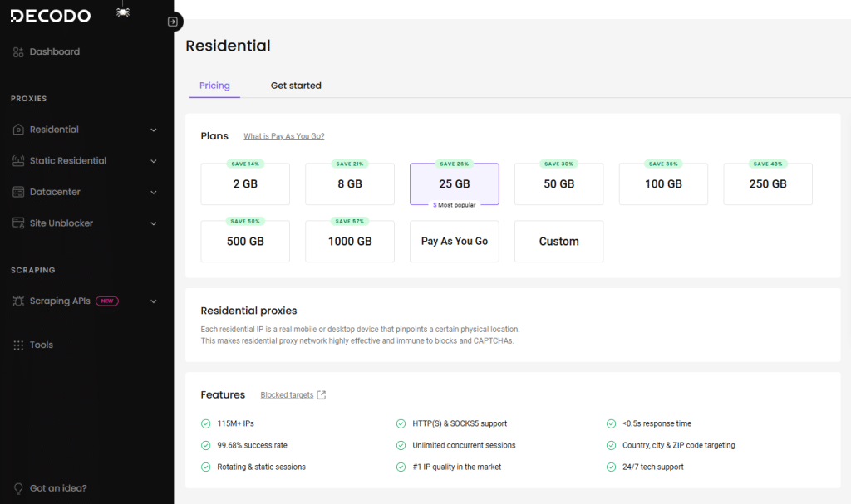Open the Tools menu item
Image resolution: width=851 pixels, height=504 pixels.
click(42, 345)
